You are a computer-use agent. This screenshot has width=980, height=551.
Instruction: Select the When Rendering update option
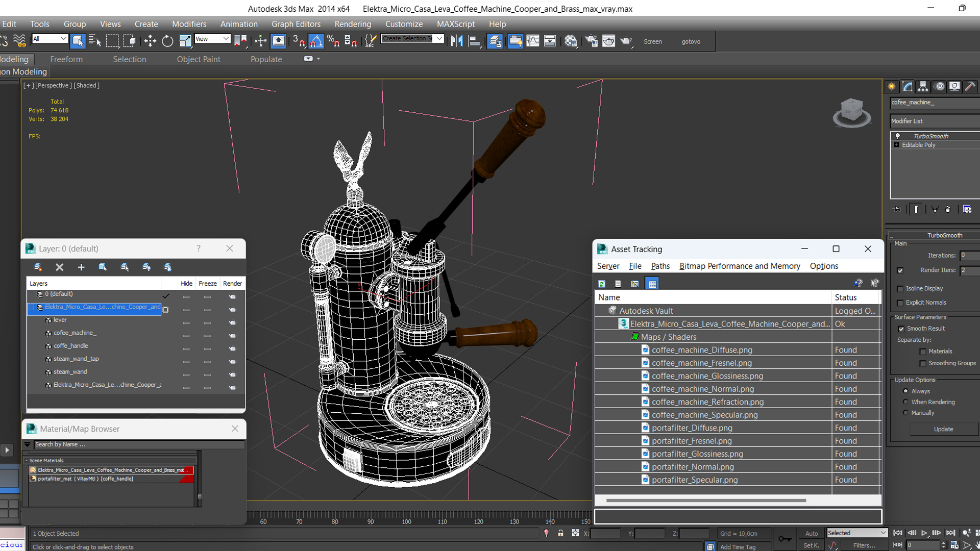click(x=905, y=402)
